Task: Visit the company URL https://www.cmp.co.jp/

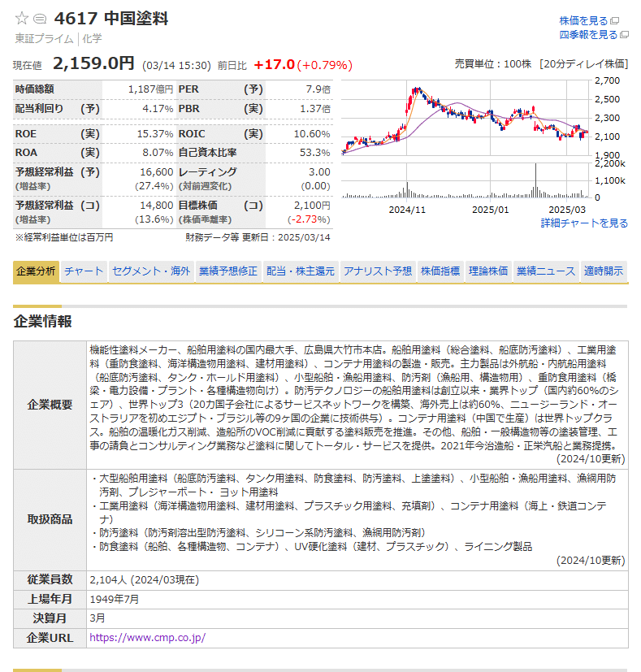Action: click(x=147, y=638)
